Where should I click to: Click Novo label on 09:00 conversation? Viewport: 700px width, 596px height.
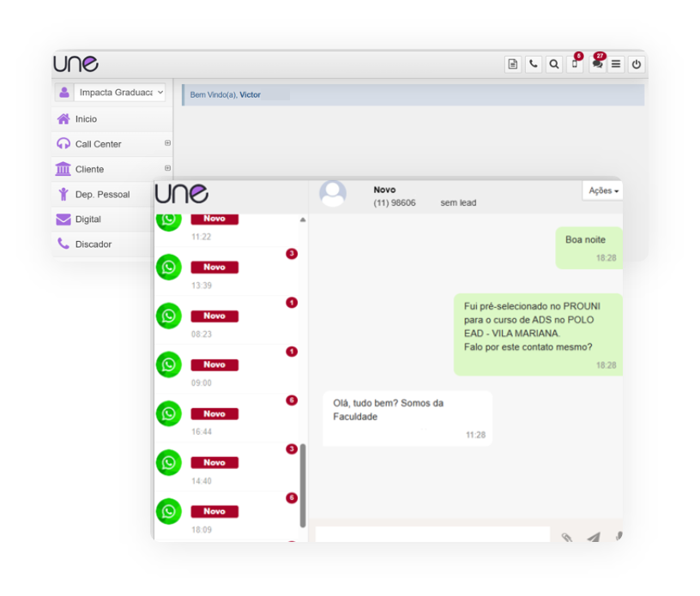[x=214, y=364]
